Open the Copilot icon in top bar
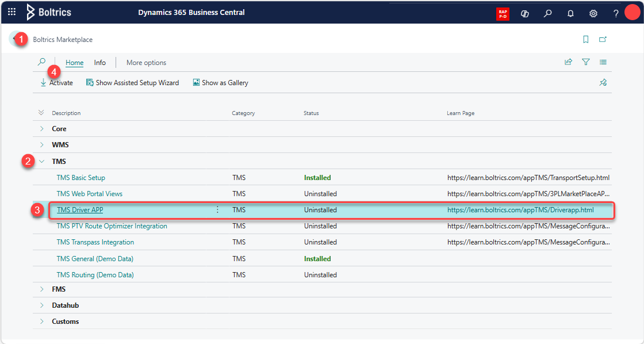Viewport: 644px width, 344px height. 524,14
